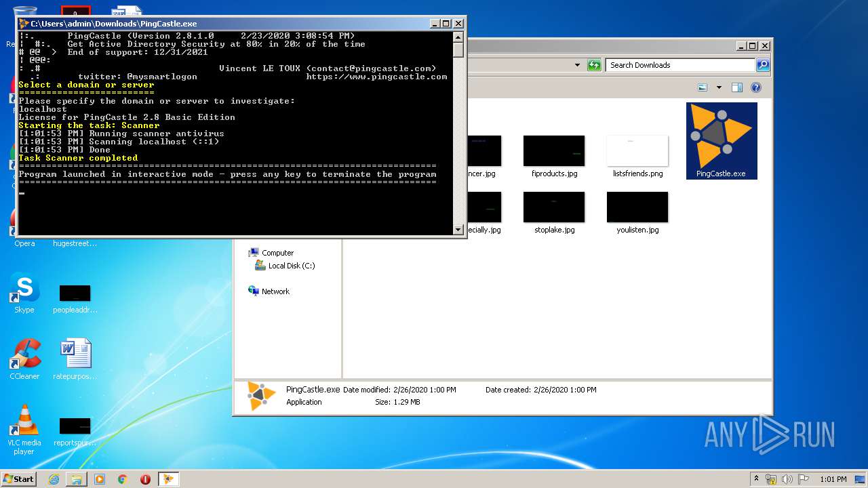Screen dimensions: 868x488
Task: Open CCleaner desktop shortcut
Action: 24,359
